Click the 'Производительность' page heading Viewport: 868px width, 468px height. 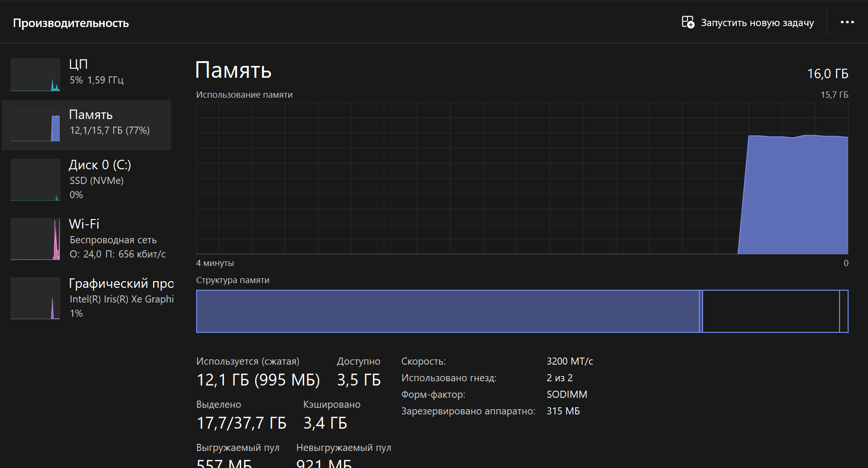click(71, 23)
